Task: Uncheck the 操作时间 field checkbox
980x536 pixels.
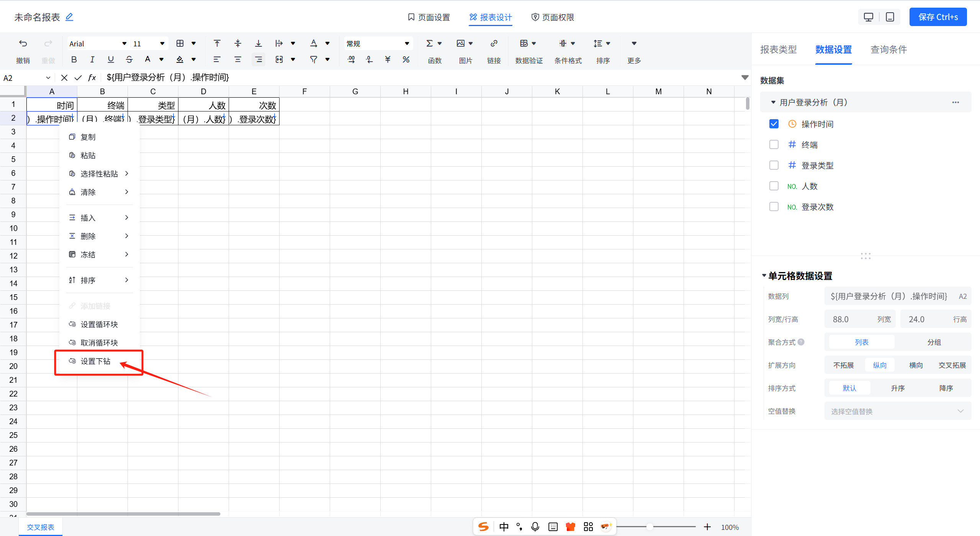Action: (x=774, y=124)
